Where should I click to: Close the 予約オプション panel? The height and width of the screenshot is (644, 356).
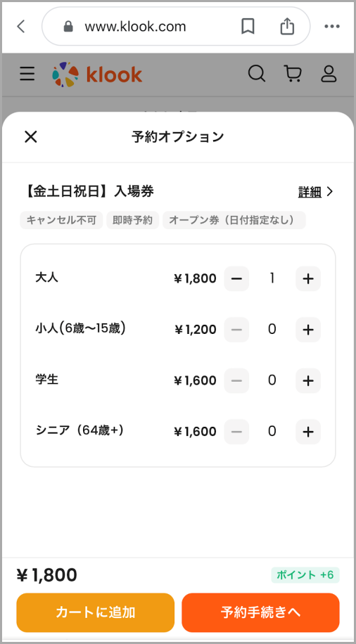(x=31, y=137)
